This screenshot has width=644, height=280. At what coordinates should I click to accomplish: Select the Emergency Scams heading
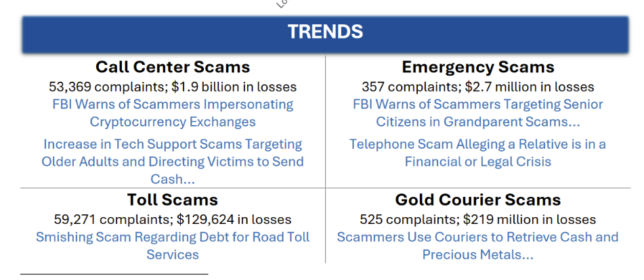(x=477, y=68)
